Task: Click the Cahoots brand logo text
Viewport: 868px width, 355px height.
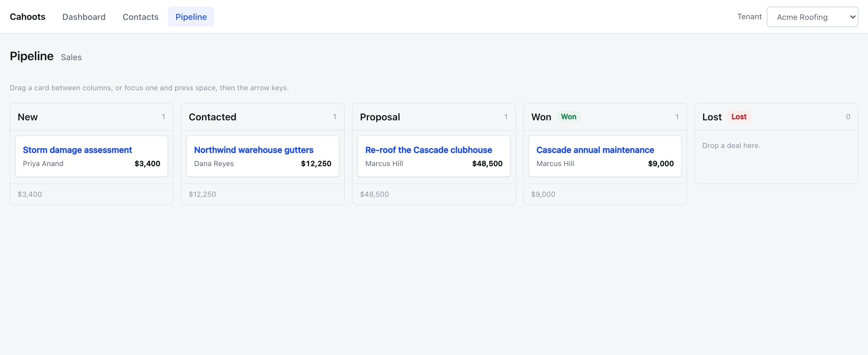Action: coord(27,17)
